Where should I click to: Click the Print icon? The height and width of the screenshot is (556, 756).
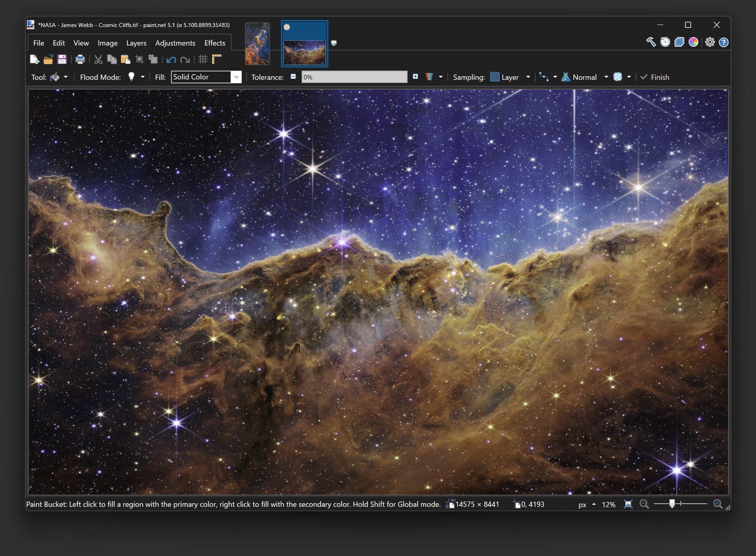[x=80, y=60]
